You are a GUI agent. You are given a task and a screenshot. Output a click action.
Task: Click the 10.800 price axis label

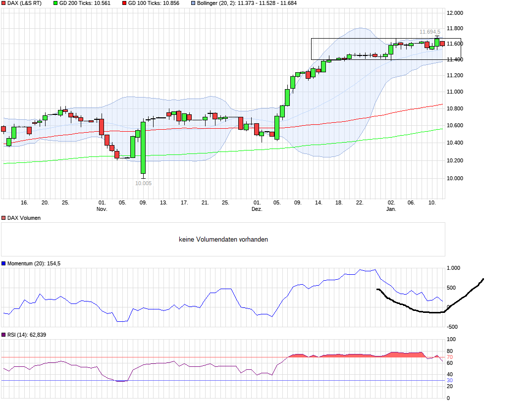(455, 108)
